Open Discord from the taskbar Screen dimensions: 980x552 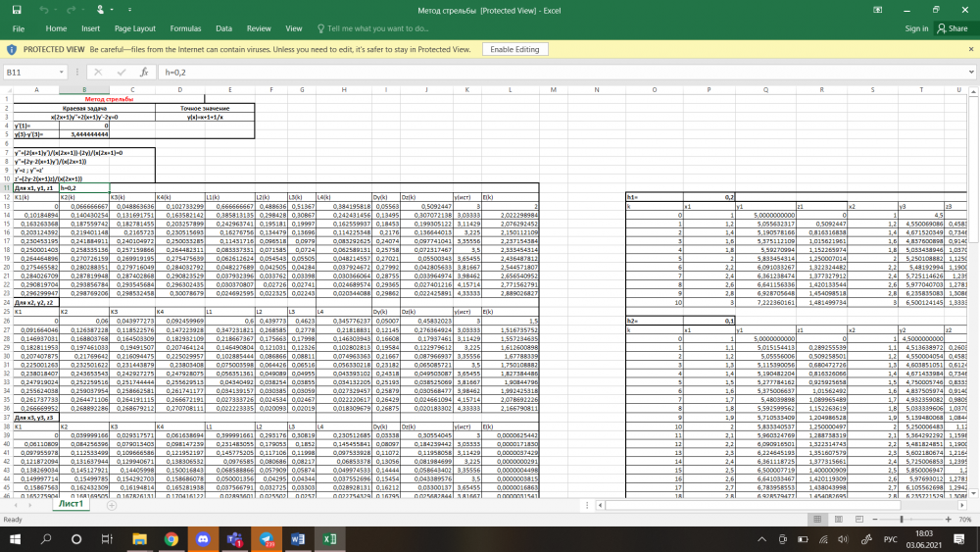(203, 539)
